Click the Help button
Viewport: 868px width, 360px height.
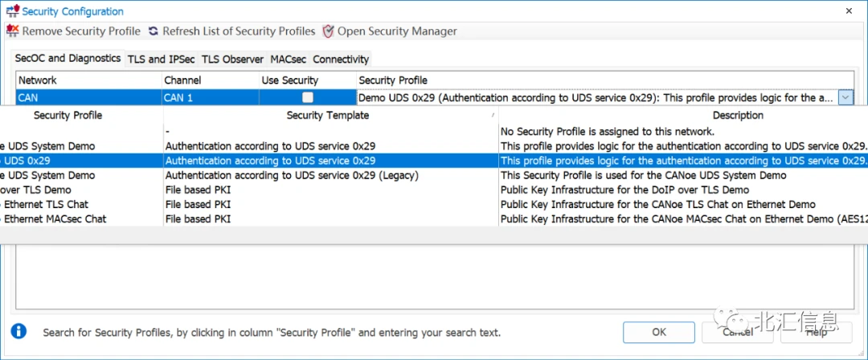point(817,332)
